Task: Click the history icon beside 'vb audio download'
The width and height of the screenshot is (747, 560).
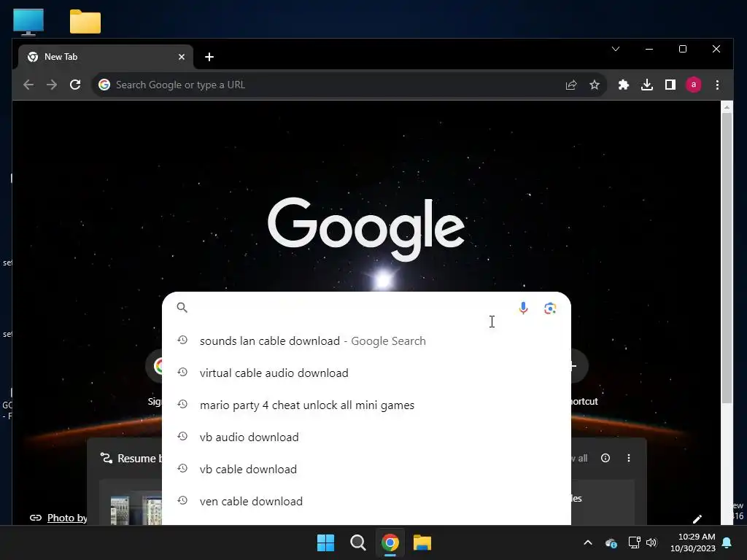Action: [182, 436]
